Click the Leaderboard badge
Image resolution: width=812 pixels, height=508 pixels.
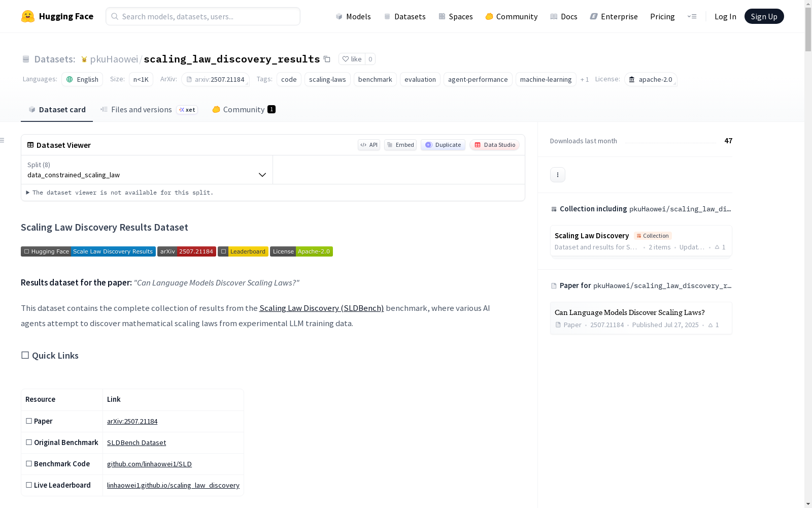(243, 251)
